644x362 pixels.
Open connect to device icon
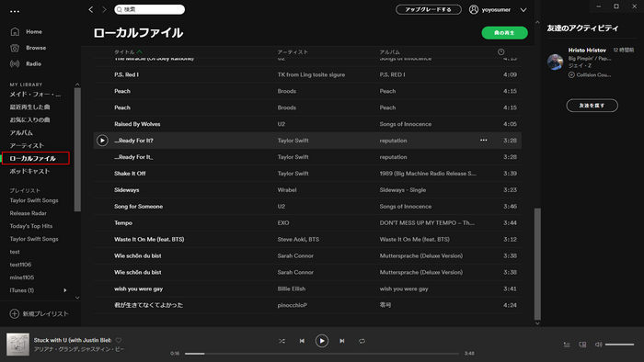click(x=582, y=345)
